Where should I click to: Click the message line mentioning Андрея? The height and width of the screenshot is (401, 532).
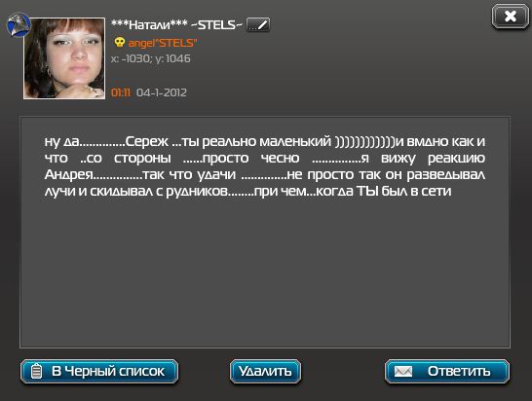pos(265,174)
